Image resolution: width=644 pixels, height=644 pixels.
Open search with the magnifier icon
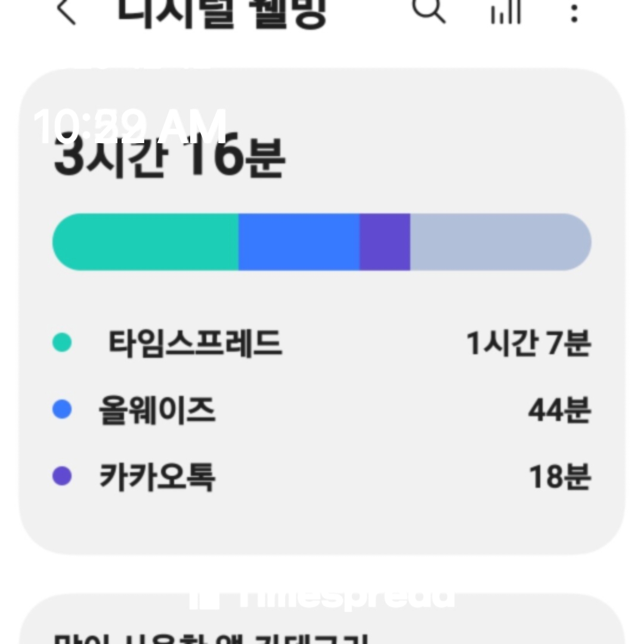429,10
